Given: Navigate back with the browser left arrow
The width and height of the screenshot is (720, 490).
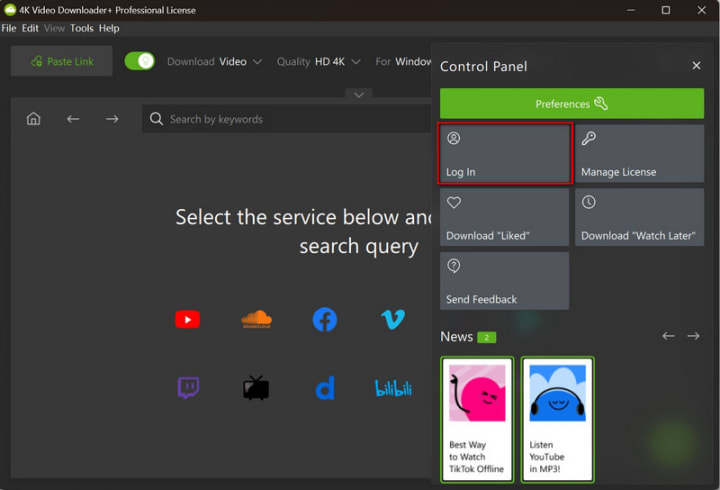Looking at the screenshot, I should [x=73, y=119].
